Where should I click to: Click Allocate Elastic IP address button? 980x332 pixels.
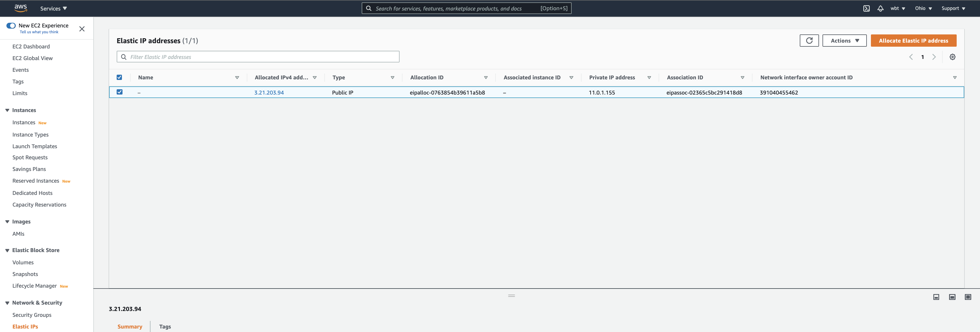point(913,40)
